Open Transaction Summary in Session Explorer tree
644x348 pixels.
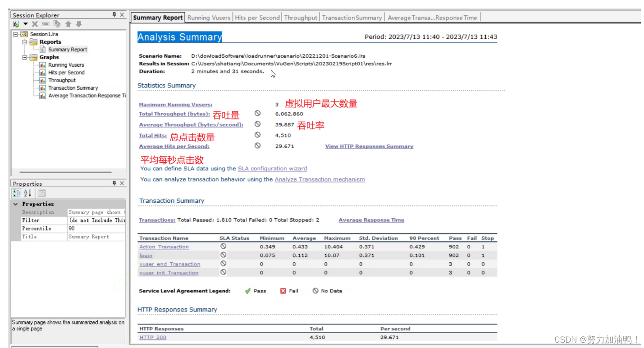tap(73, 88)
